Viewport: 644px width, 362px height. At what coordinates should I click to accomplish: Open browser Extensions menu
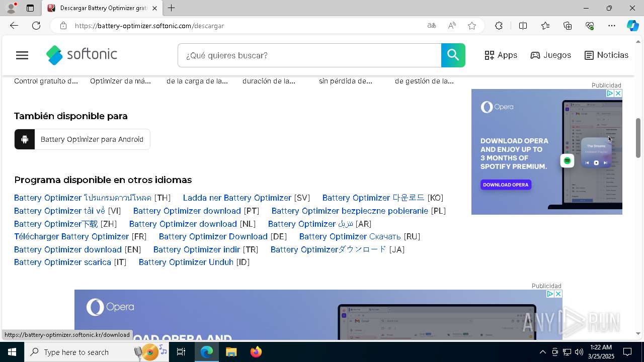tap(499, 26)
